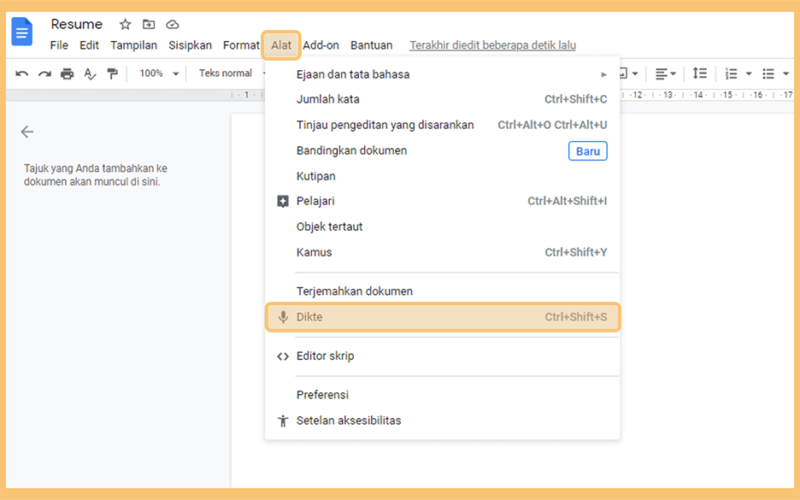This screenshot has width=800, height=500.
Task: Expand the numbered list options arrow
Action: pos(749,74)
